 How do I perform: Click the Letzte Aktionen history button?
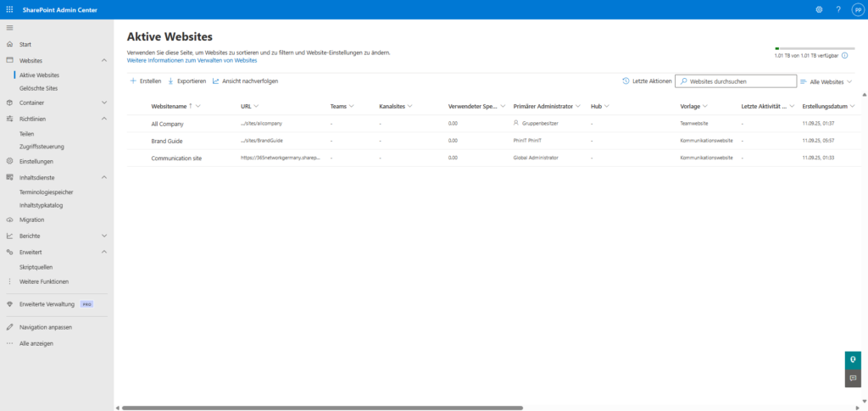(x=647, y=81)
